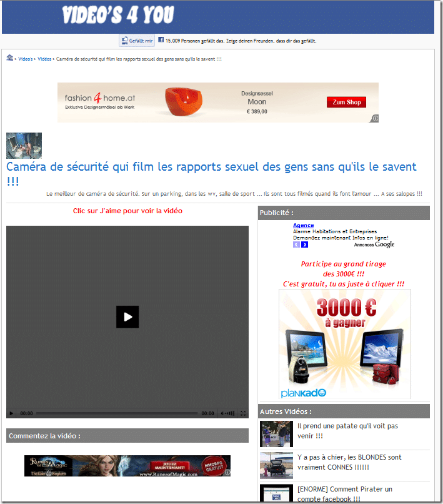Click the orange Moon chair image in the banner
Image resolution: width=443 pixels, height=504 pixels.
click(x=184, y=101)
